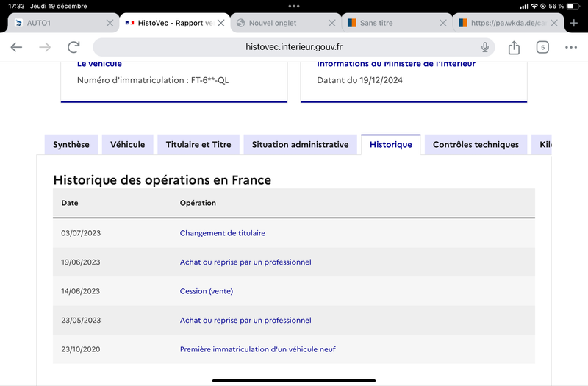This screenshot has width=588, height=386.
Task: View the Situation administrative tab
Action: click(x=300, y=144)
